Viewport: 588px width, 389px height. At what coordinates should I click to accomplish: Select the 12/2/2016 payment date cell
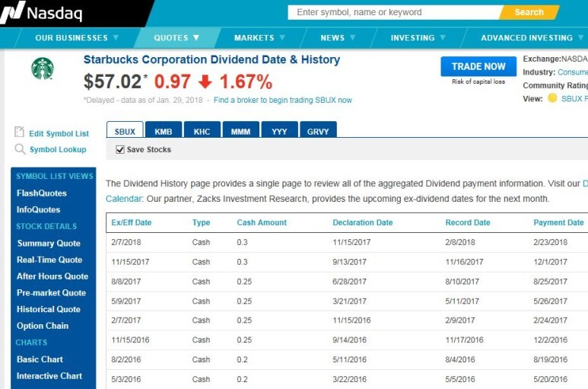coord(550,340)
